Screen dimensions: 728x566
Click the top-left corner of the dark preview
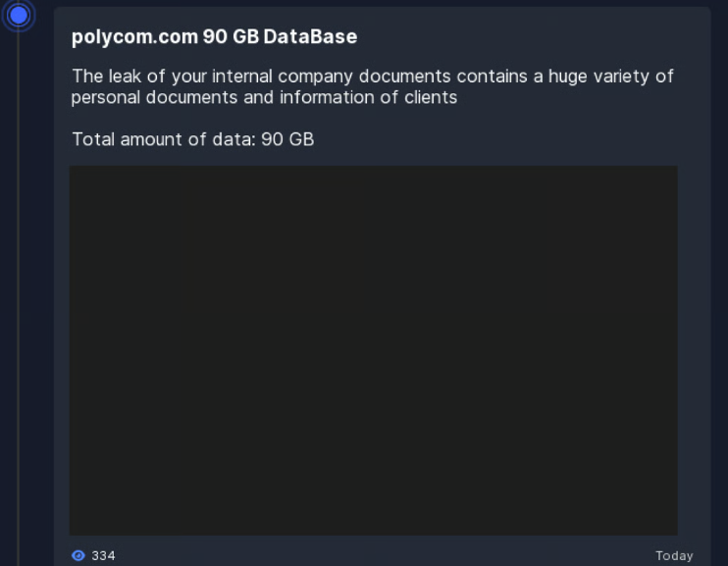(77, 173)
